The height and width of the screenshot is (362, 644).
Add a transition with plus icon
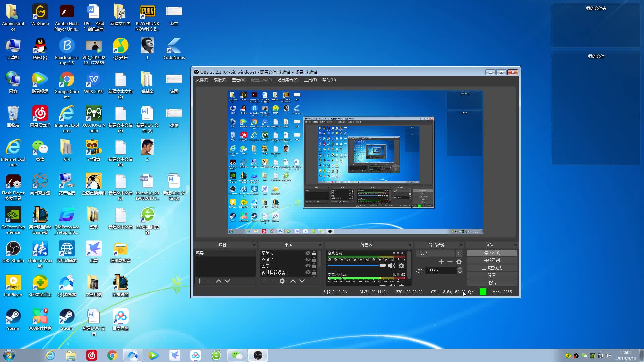[441, 262]
